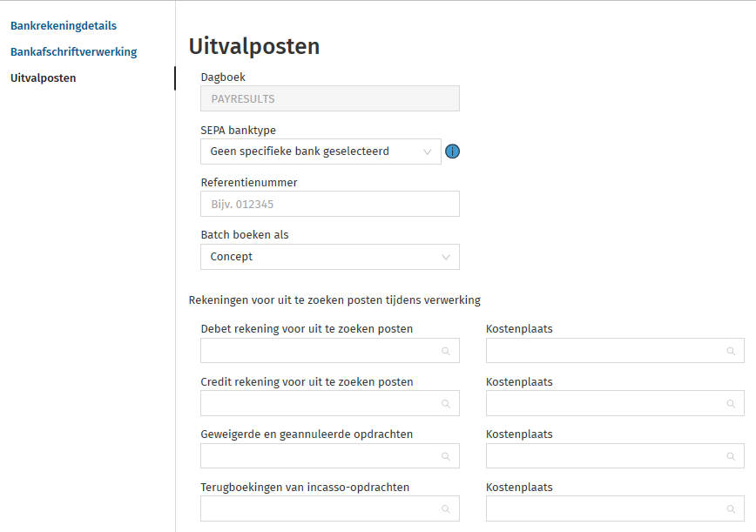This screenshot has width=756, height=532.
Task: Click search icon in third Kostenplaats field
Action: point(731,455)
